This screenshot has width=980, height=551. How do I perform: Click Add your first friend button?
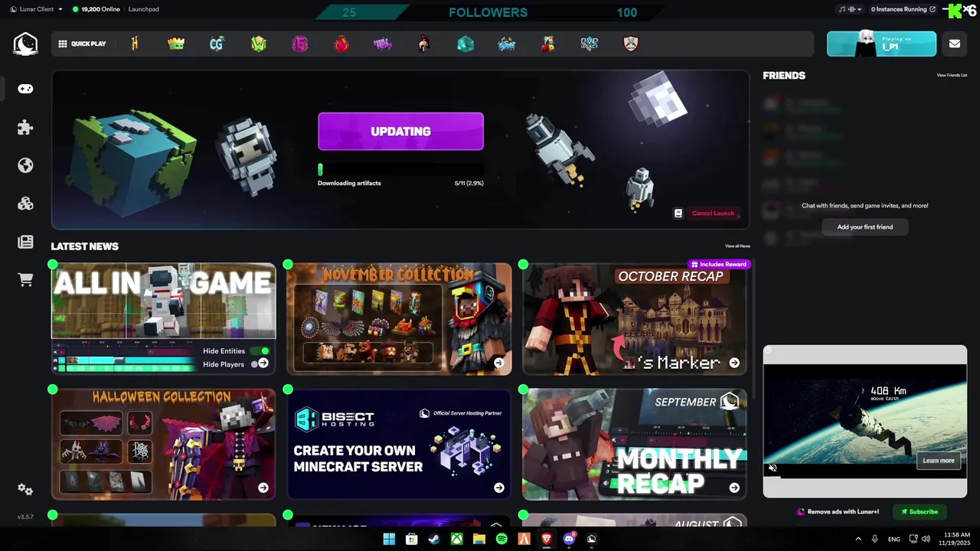(864, 227)
